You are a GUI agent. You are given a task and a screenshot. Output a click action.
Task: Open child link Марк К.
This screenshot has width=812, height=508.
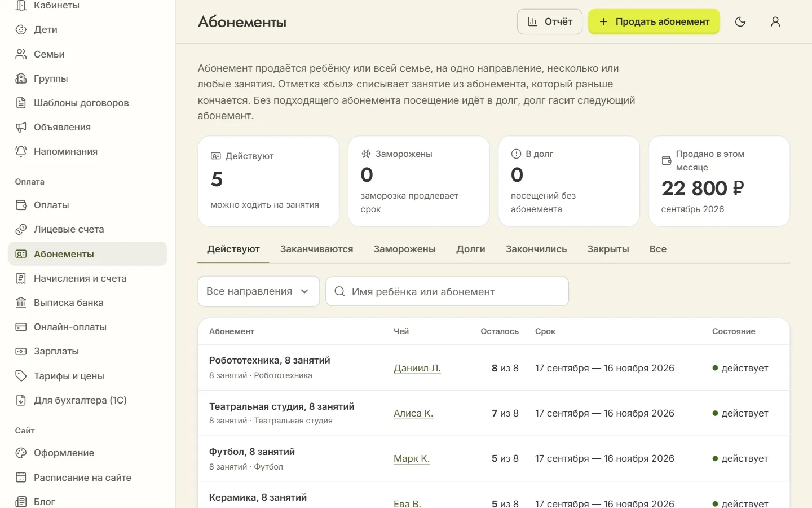(412, 458)
